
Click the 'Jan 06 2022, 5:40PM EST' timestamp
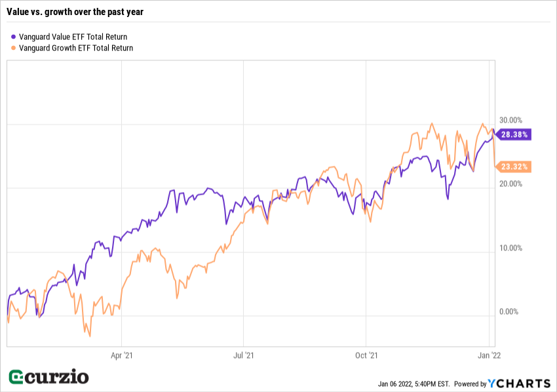click(413, 384)
